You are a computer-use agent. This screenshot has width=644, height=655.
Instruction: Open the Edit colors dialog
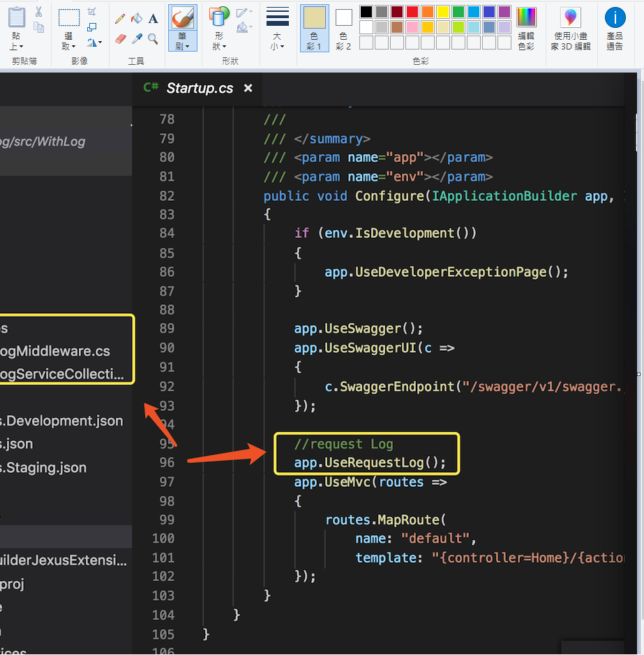pos(526,29)
